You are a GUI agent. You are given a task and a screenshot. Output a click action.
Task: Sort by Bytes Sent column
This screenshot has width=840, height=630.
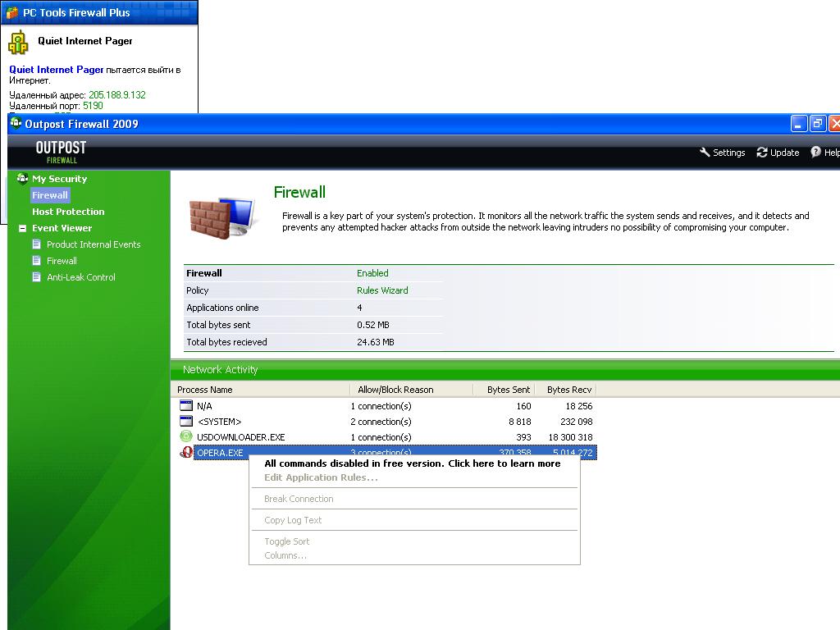504,390
